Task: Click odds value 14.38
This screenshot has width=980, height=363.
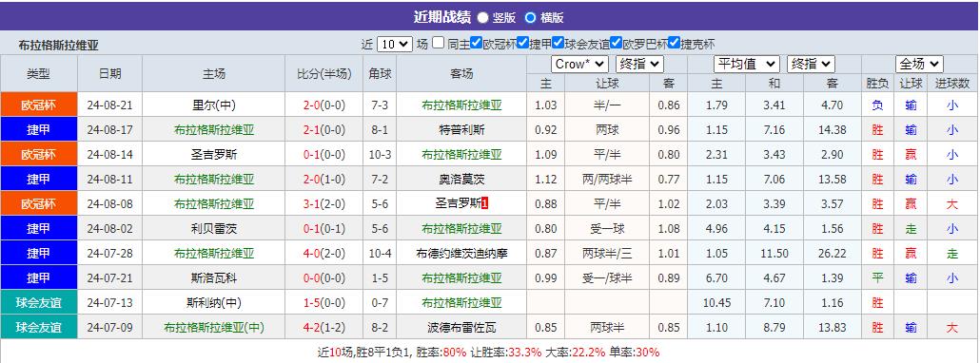Action: coord(832,130)
